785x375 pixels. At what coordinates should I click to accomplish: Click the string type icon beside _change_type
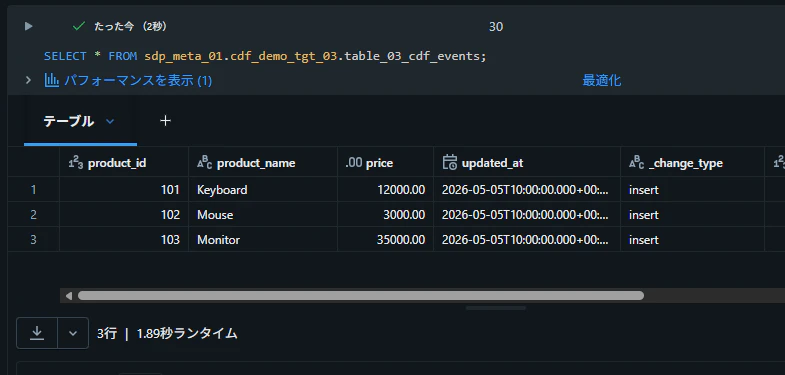tap(636, 162)
